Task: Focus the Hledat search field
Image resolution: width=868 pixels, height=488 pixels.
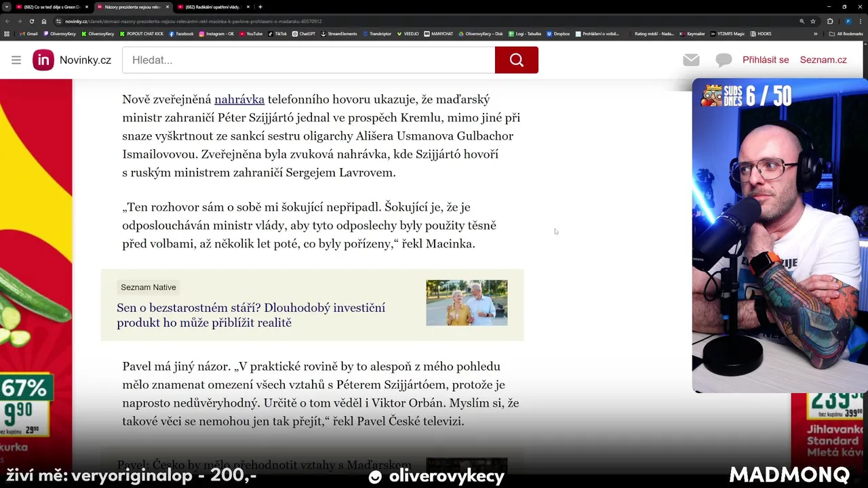Action: tap(309, 60)
